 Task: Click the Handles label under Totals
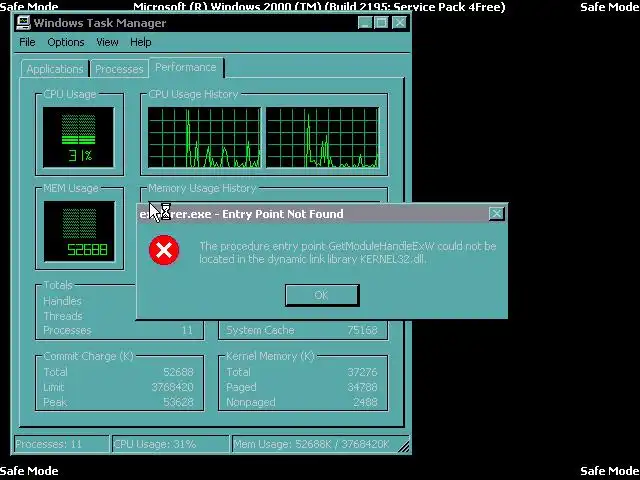click(x=62, y=301)
